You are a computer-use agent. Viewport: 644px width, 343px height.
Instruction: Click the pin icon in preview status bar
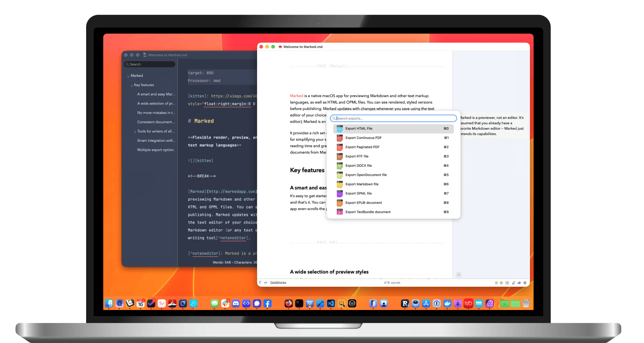pyautogui.click(x=260, y=283)
